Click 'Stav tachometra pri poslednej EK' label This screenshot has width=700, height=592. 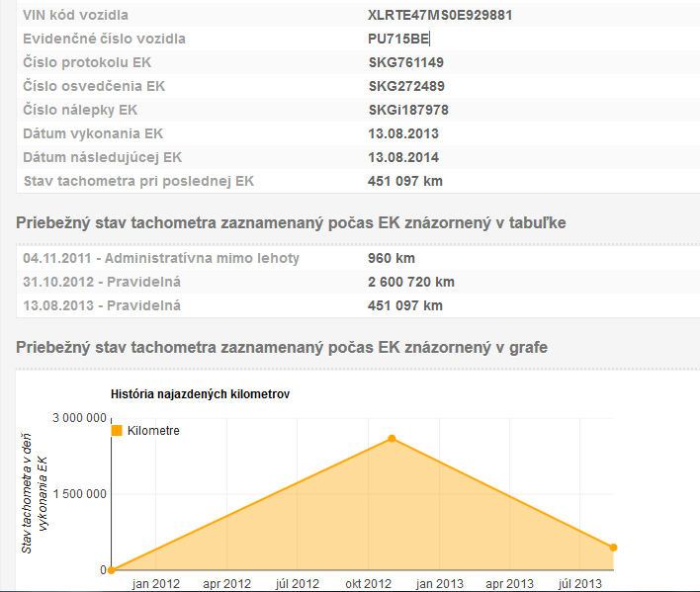[138, 181]
